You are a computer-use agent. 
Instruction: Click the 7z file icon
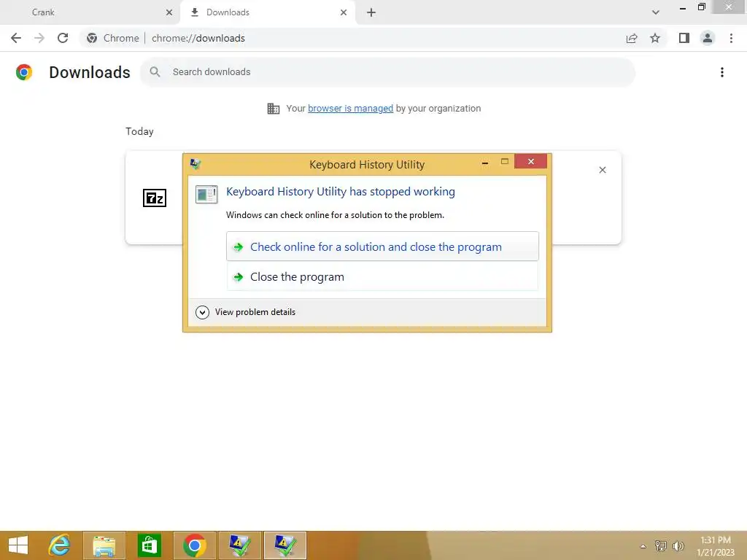[x=155, y=198]
